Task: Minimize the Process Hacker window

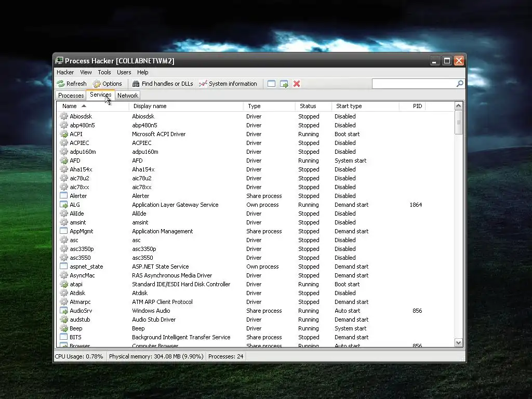Action: (x=434, y=61)
